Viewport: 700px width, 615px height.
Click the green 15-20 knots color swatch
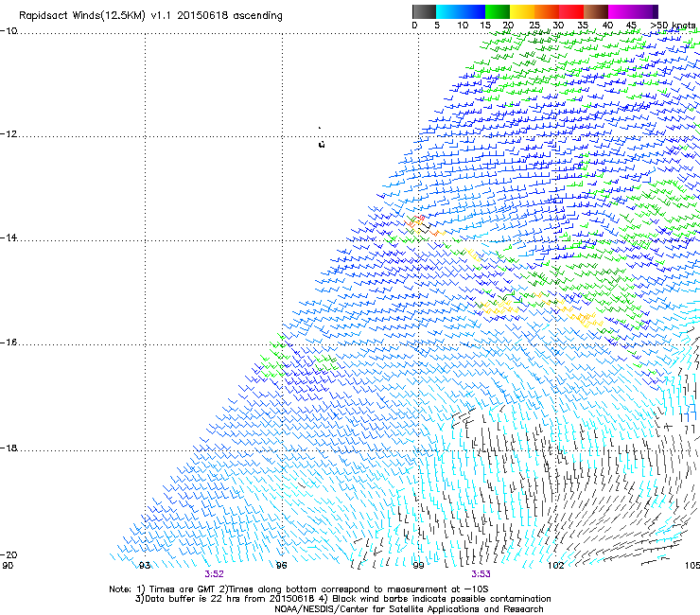click(498, 11)
